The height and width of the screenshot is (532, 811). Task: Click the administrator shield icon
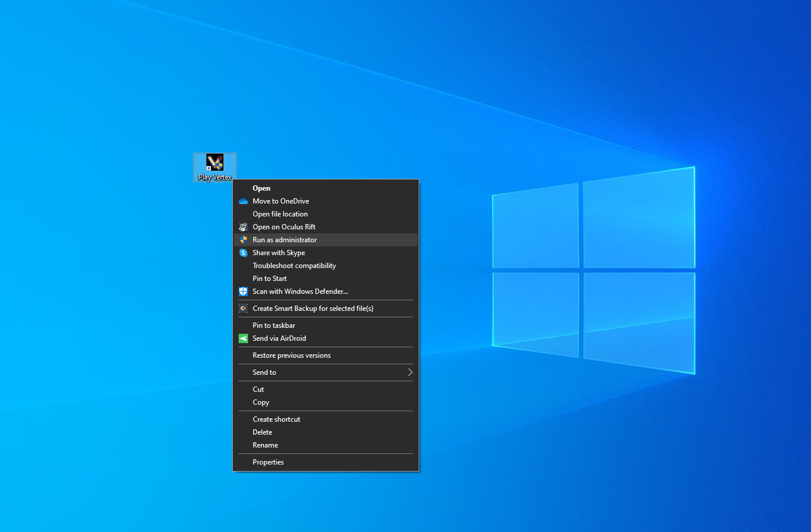pyautogui.click(x=243, y=240)
